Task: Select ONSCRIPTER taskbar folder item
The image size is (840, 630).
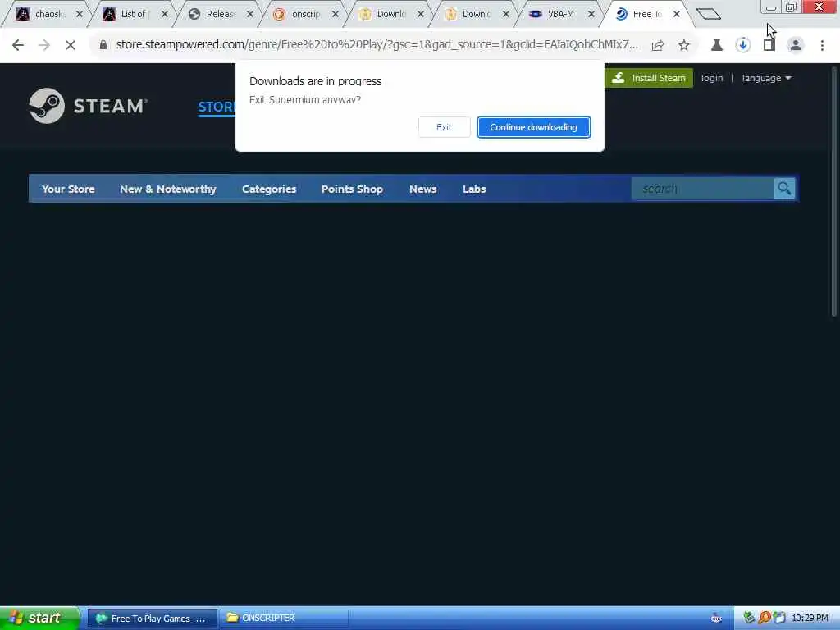Action: click(283, 619)
